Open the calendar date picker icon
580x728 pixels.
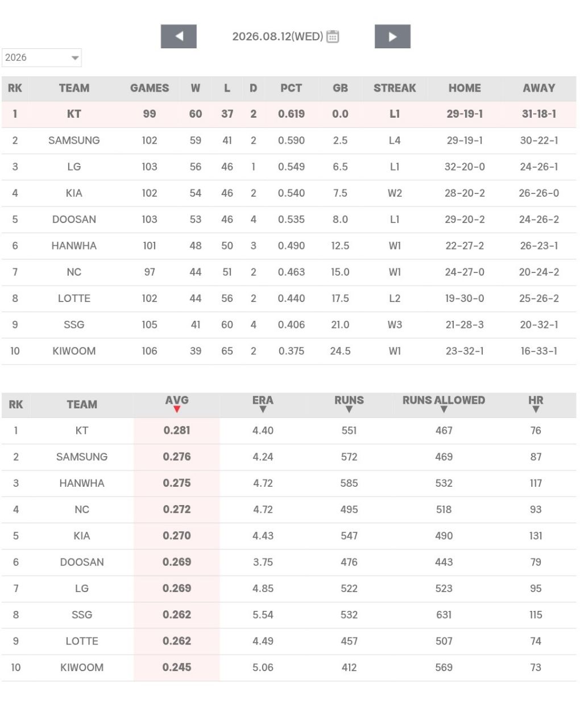pos(333,36)
